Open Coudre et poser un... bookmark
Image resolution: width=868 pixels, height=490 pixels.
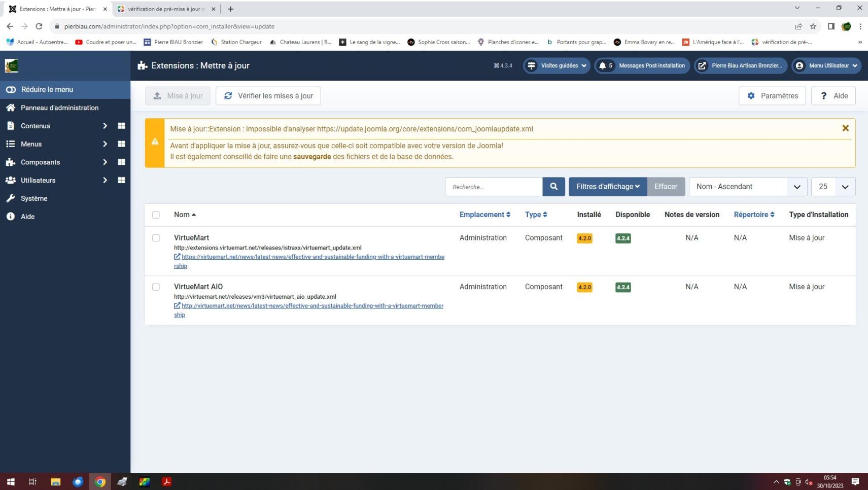coord(106,42)
